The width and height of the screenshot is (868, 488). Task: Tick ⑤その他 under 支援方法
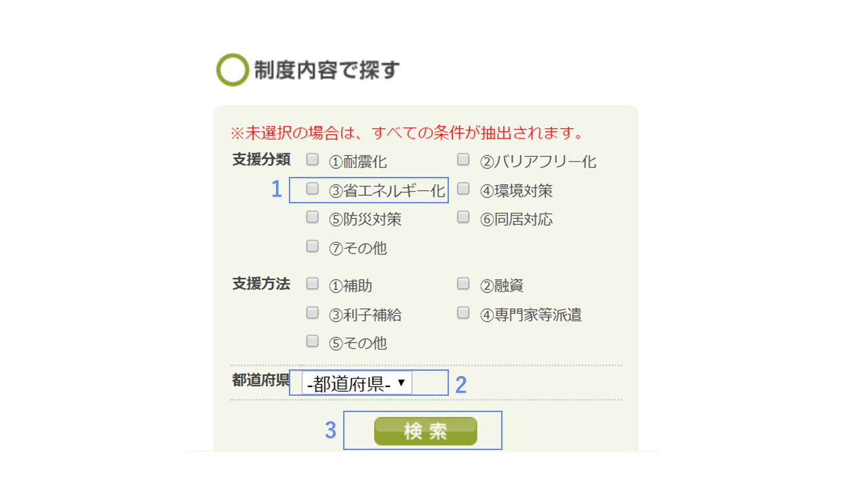click(x=313, y=342)
